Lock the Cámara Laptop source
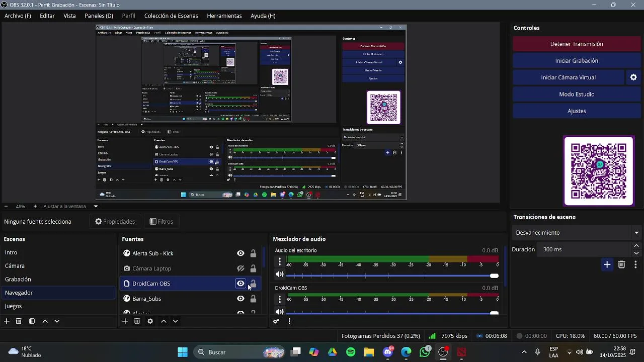Image resolution: width=644 pixels, height=362 pixels. (253, 268)
